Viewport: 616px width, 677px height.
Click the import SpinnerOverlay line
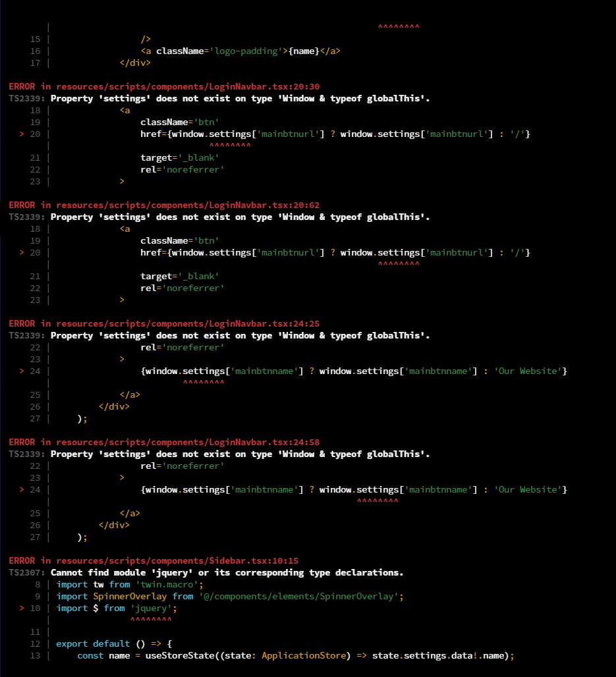[230, 596]
